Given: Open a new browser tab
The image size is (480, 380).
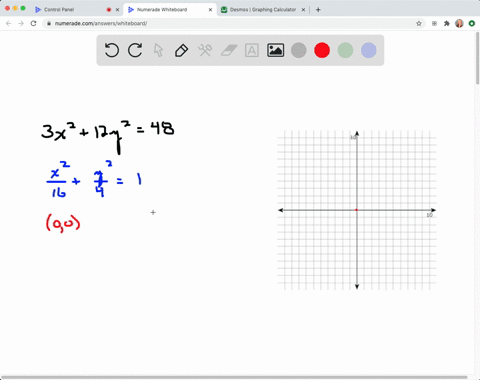Looking at the screenshot, I should pos(318,10).
